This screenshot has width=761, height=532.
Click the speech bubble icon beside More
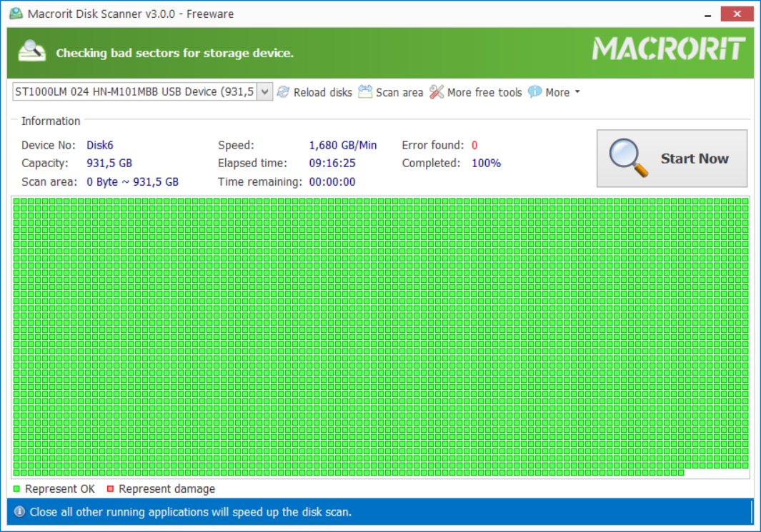click(534, 92)
